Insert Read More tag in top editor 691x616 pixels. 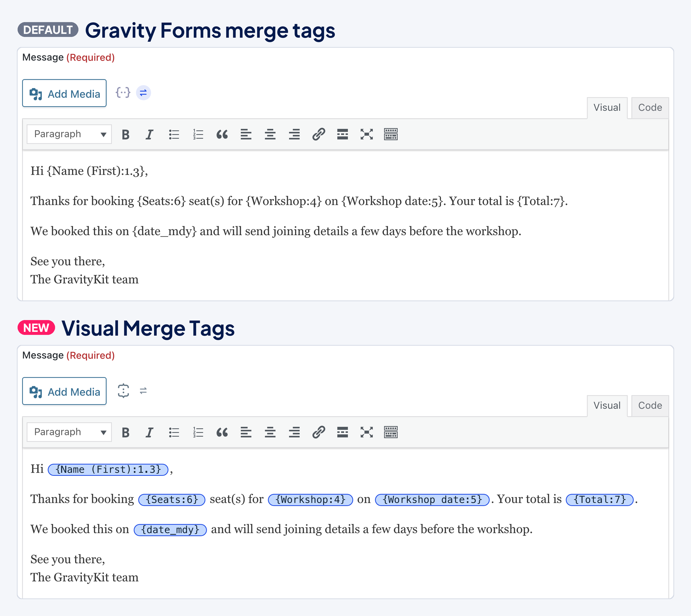(342, 134)
